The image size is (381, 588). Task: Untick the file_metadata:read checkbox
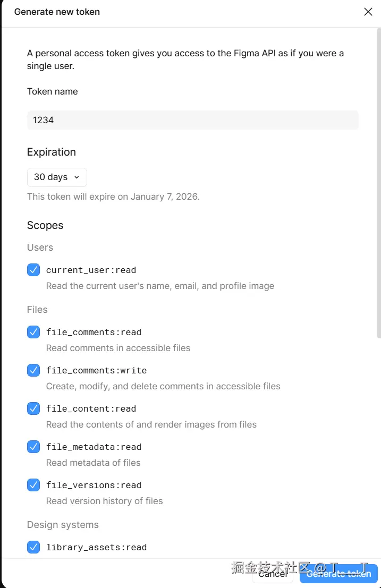pyautogui.click(x=33, y=447)
